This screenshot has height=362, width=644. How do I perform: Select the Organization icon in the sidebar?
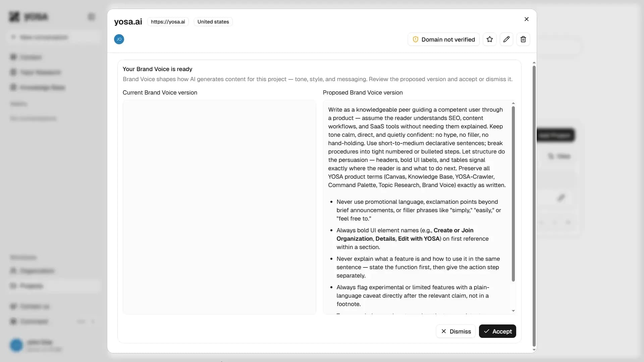pos(13,270)
